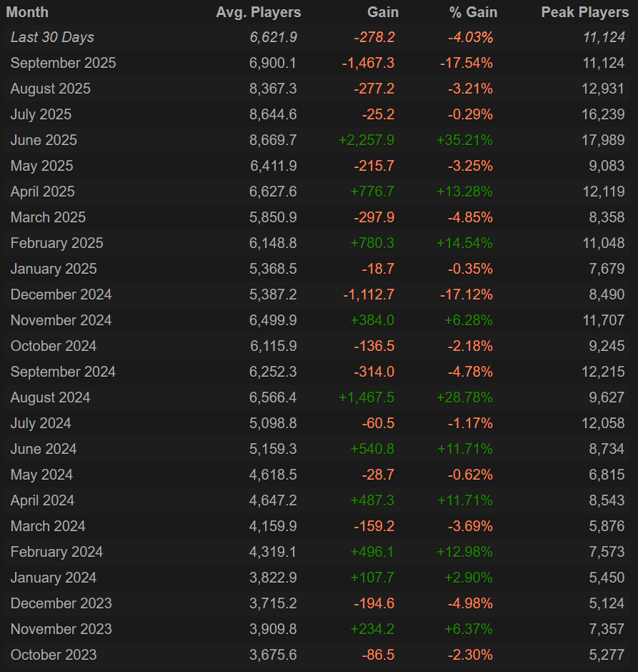Click the Avg. Players column header

[x=258, y=12]
